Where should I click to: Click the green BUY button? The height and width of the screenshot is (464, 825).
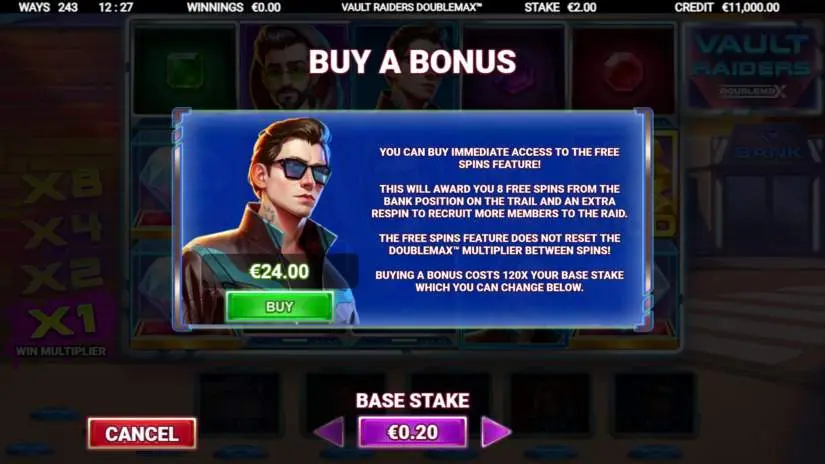click(279, 306)
